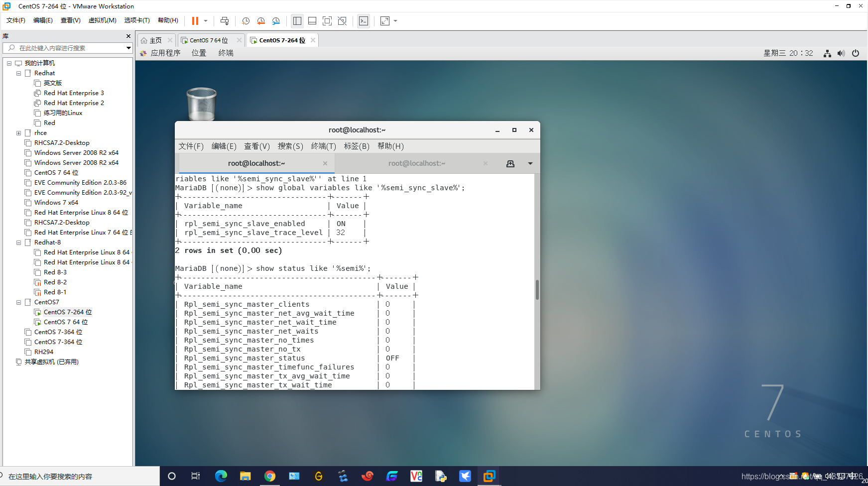Toggle Unity mode icon
This screenshot has width=868, height=486.
click(342, 21)
